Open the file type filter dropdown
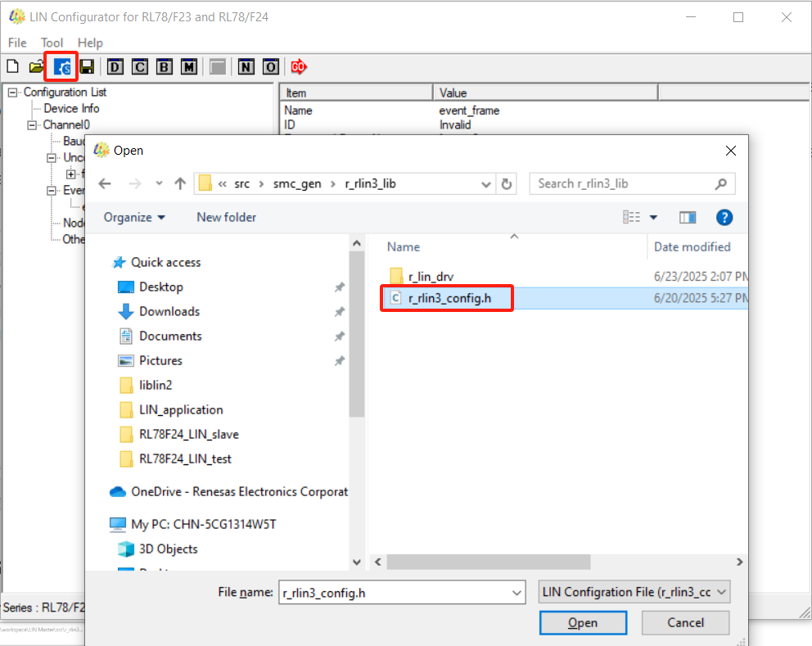Image resolution: width=812 pixels, height=646 pixels. click(x=634, y=592)
